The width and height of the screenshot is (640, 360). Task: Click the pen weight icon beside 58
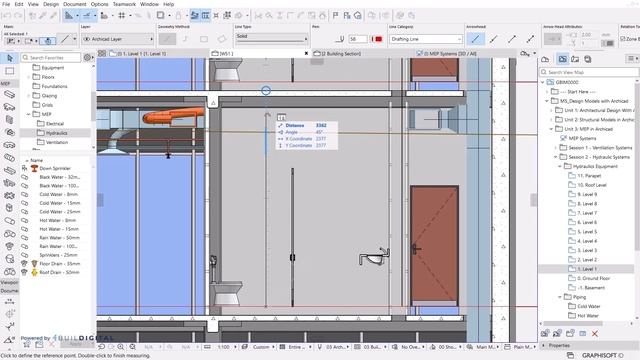pyautogui.click(x=340, y=39)
